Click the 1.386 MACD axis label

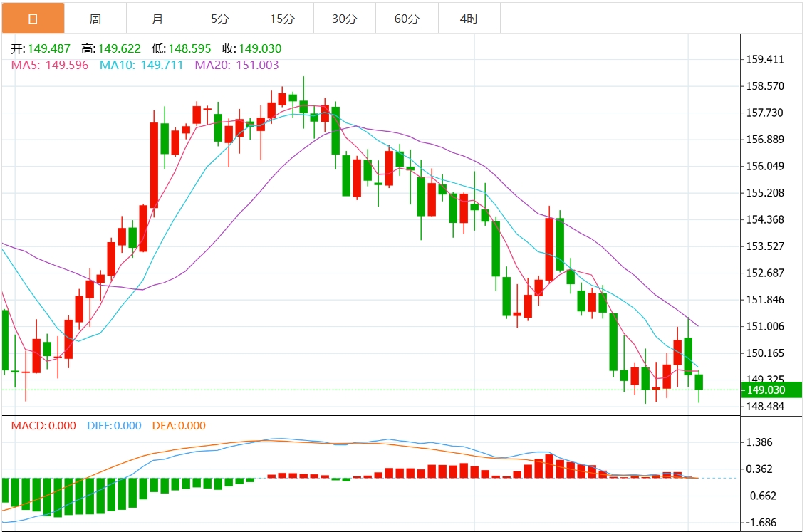[x=759, y=442]
